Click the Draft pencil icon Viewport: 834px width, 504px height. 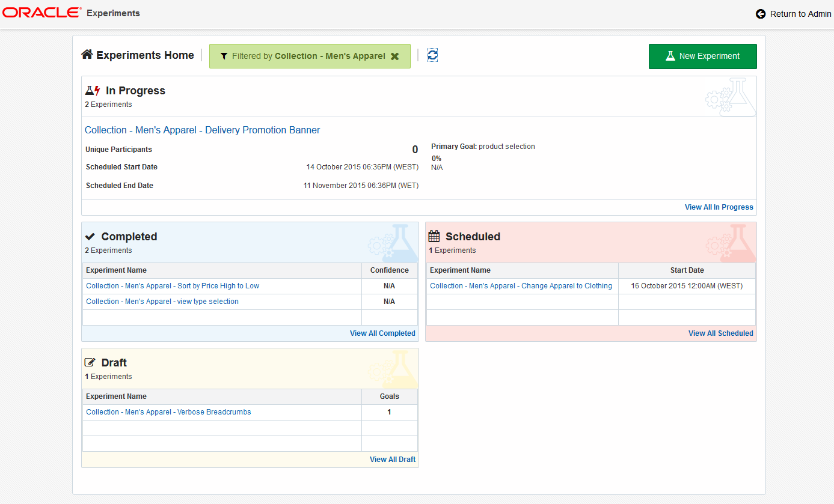pos(90,363)
